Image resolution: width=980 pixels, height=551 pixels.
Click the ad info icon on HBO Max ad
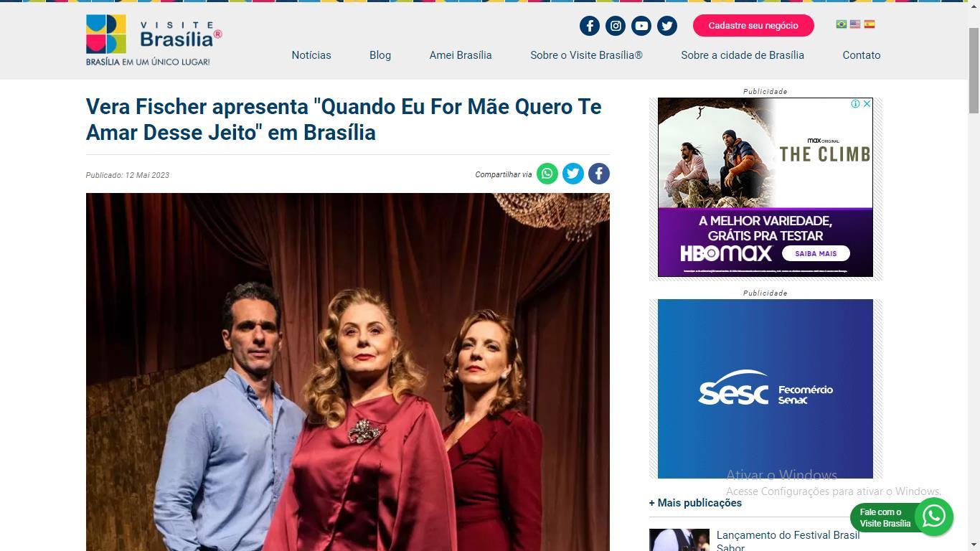click(x=855, y=104)
